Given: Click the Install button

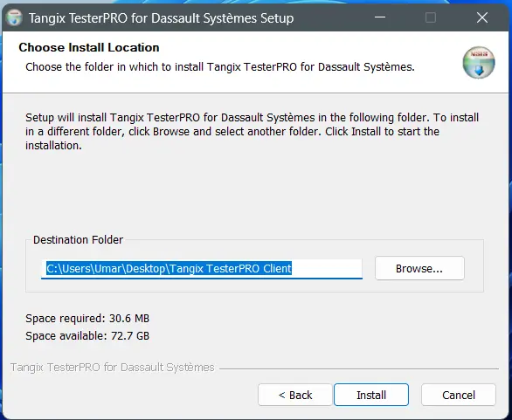Looking at the screenshot, I should tap(371, 395).
